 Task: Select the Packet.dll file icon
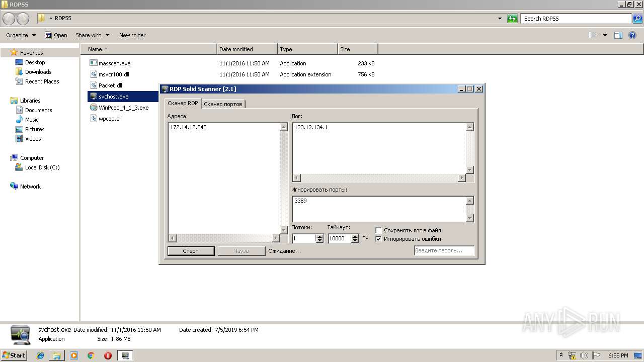94,85
